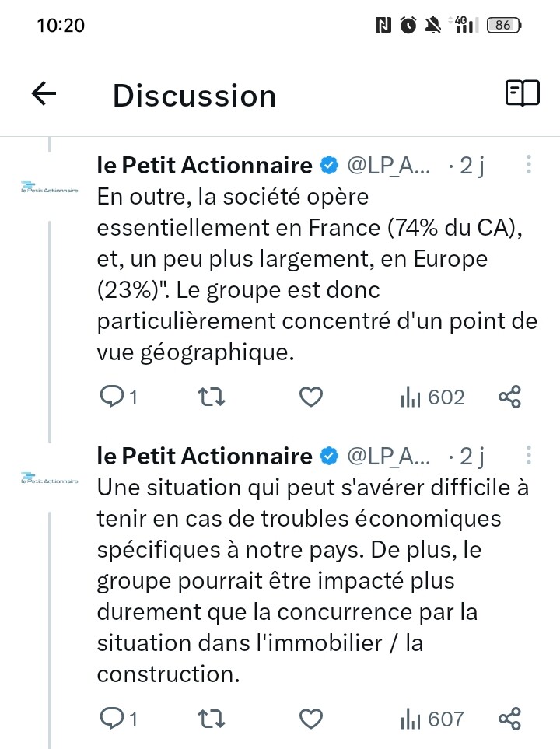The image size is (560, 749).
Task: Open the tweet text about geographic concentration
Action: pos(317,275)
